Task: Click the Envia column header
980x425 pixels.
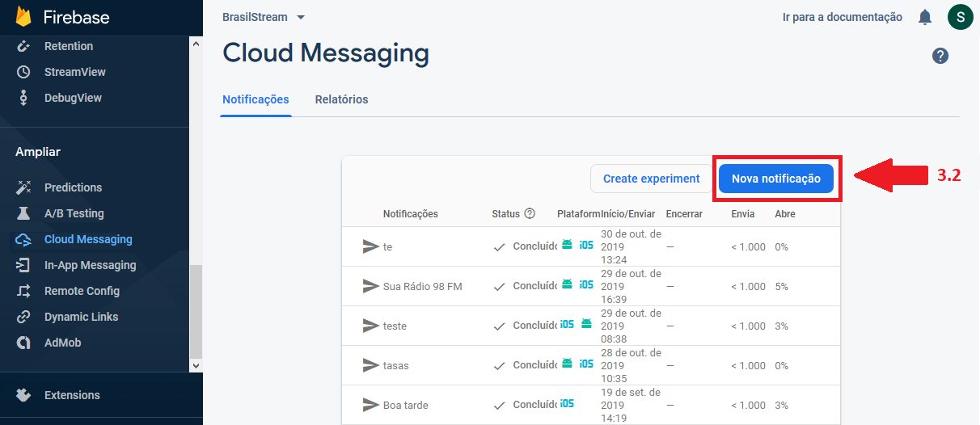Action: click(x=742, y=214)
